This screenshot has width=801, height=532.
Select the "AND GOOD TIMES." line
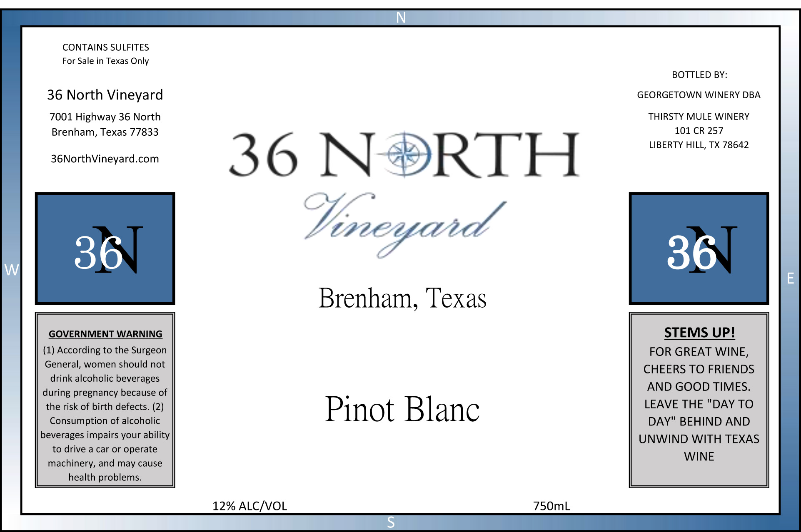[699, 387]
